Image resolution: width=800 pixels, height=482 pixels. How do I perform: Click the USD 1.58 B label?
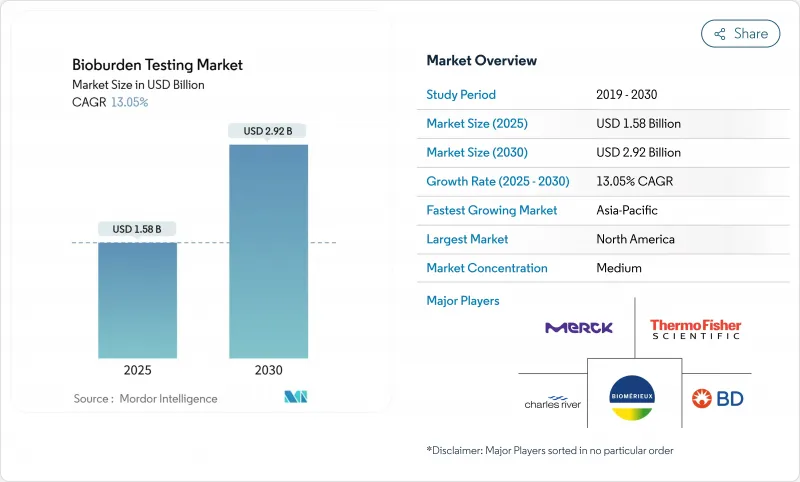tap(137, 230)
